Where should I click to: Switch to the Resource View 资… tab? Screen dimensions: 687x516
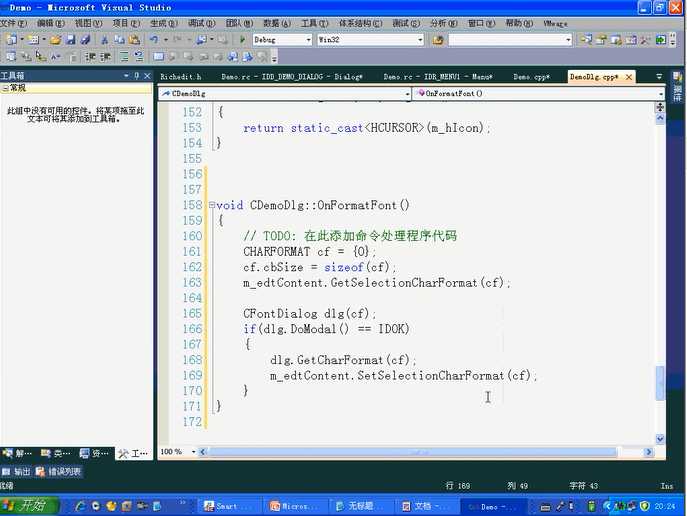(94, 453)
